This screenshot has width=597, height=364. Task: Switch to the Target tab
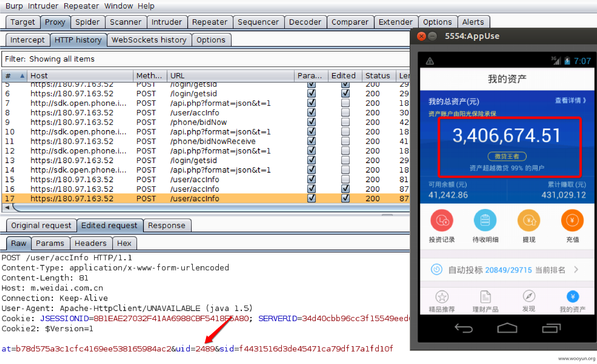[23, 22]
